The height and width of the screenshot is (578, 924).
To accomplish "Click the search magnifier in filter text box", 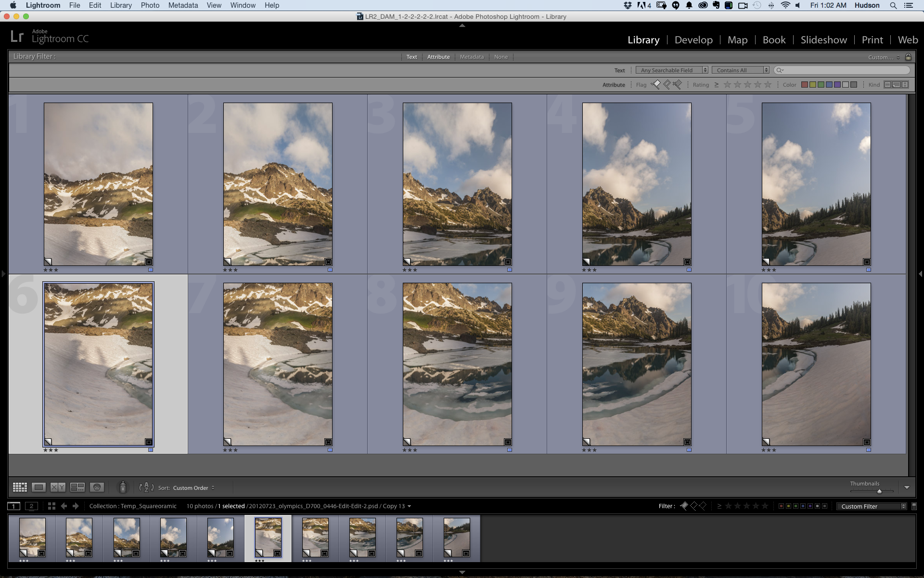I will (x=780, y=70).
